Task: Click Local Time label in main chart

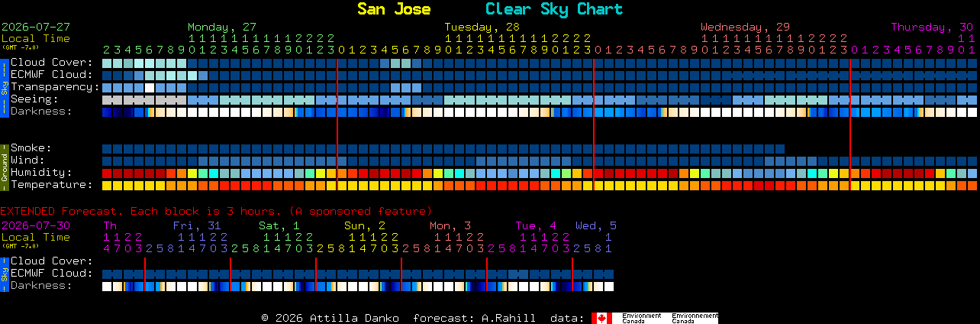Action: click(36, 38)
